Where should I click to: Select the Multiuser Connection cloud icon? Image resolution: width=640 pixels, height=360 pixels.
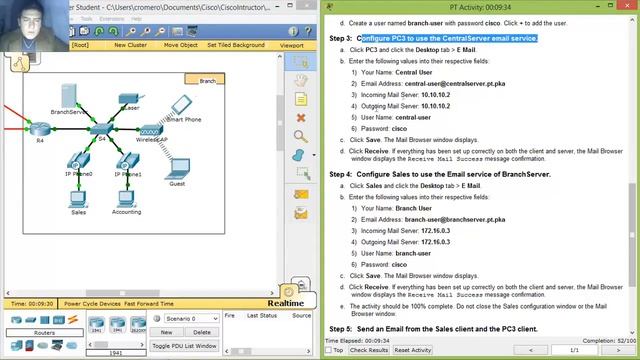point(72,346)
